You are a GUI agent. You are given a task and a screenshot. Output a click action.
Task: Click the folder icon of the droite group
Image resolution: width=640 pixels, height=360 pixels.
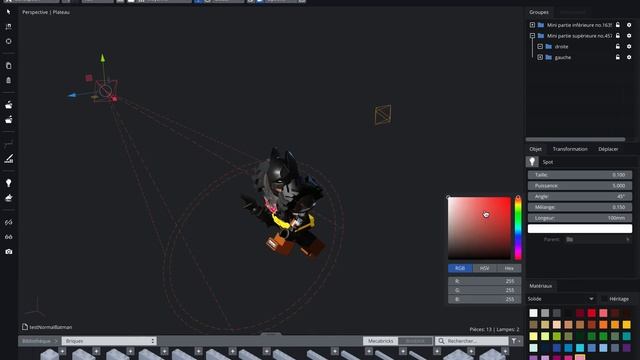(x=549, y=47)
